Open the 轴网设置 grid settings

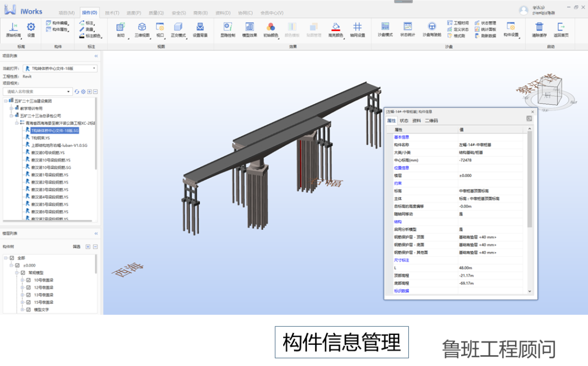pyautogui.click(x=357, y=29)
